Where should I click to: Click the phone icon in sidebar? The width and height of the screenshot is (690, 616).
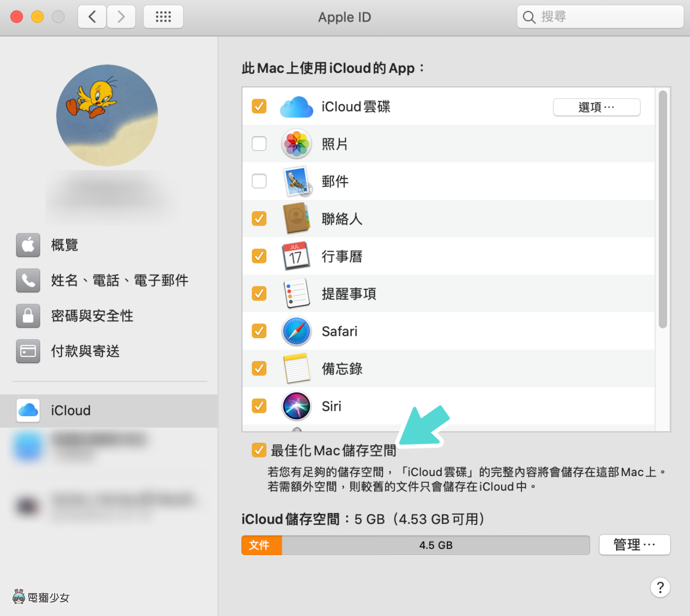[x=28, y=281]
